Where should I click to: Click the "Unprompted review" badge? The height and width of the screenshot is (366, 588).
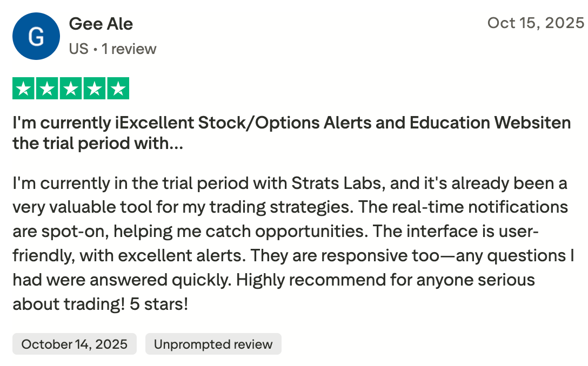213,344
